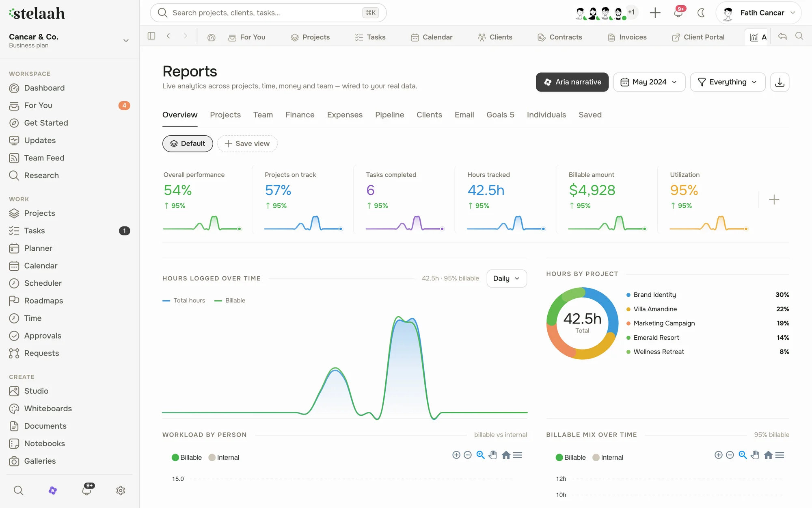Click Marketing Campaign orange legend dot
This screenshot has width=812, height=508.
[628, 323]
